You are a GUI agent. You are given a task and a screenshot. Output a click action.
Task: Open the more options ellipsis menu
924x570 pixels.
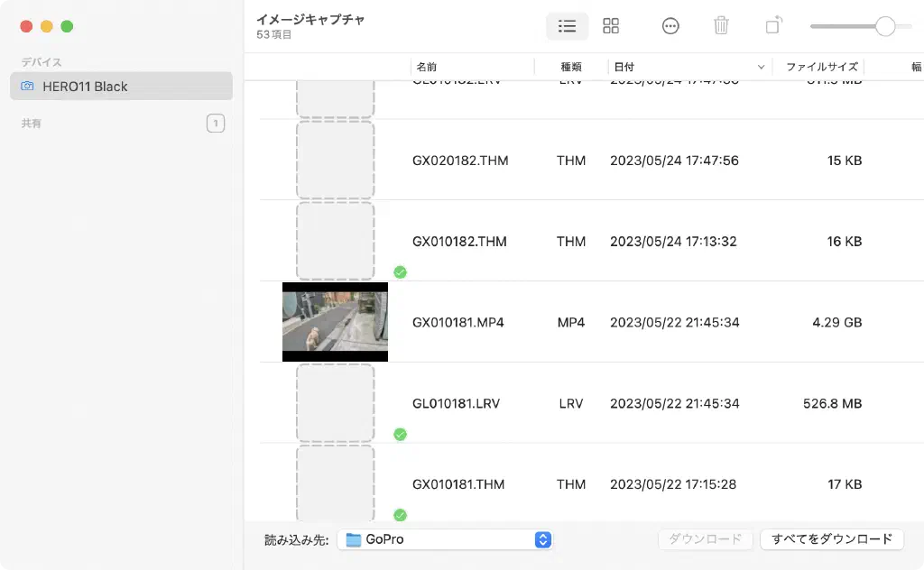click(670, 26)
